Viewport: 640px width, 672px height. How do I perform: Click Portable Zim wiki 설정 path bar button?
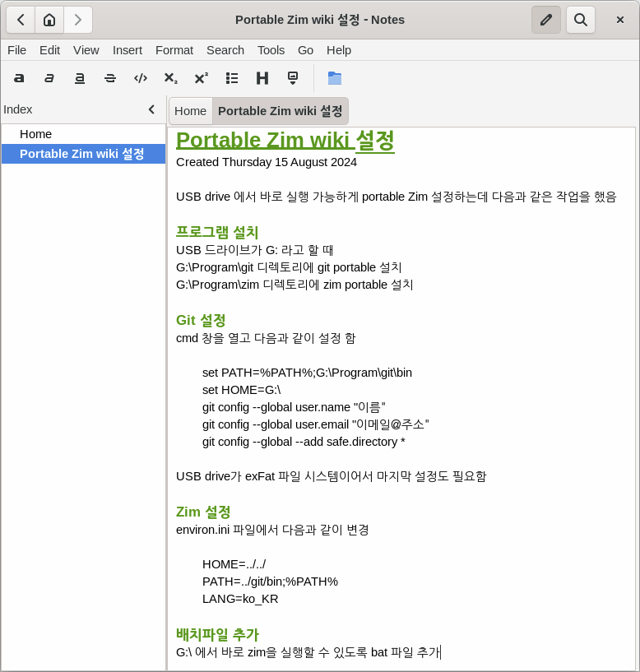[280, 111]
